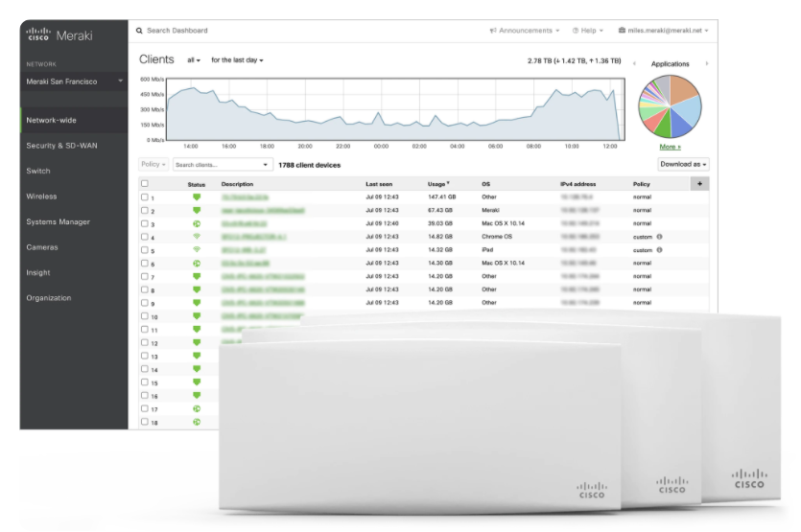Click the info icon next to custom policy row 5
The image size is (801, 532).
pyautogui.click(x=659, y=250)
